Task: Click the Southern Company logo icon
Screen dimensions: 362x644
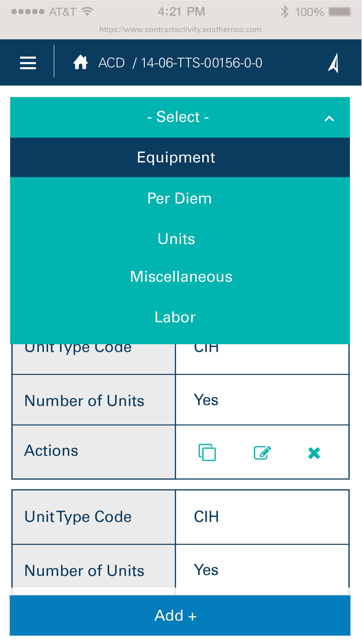Action: [334, 63]
